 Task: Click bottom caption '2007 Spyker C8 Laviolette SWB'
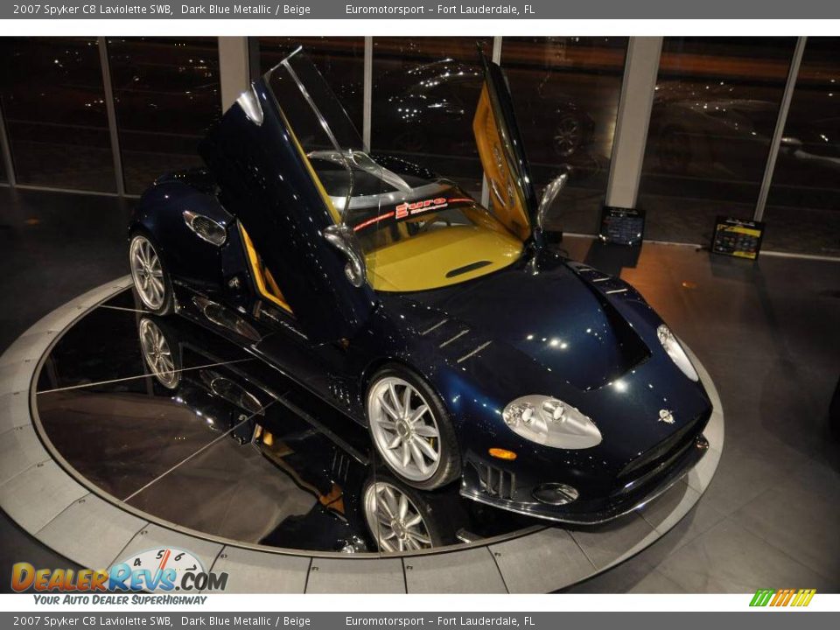pos(92,621)
